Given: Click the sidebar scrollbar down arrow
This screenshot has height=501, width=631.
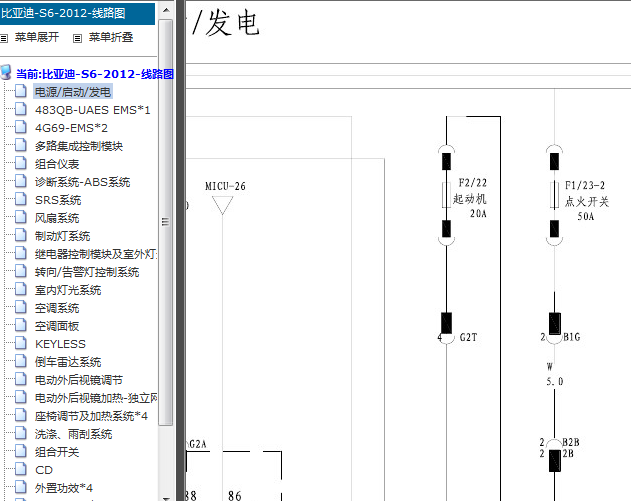Looking at the screenshot, I should click(x=166, y=498).
